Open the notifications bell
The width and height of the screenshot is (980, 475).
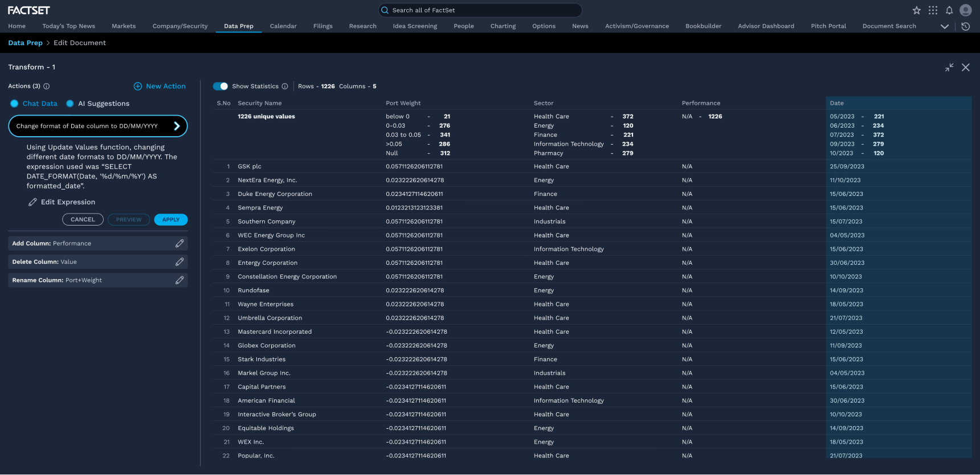(x=949, y=10)
